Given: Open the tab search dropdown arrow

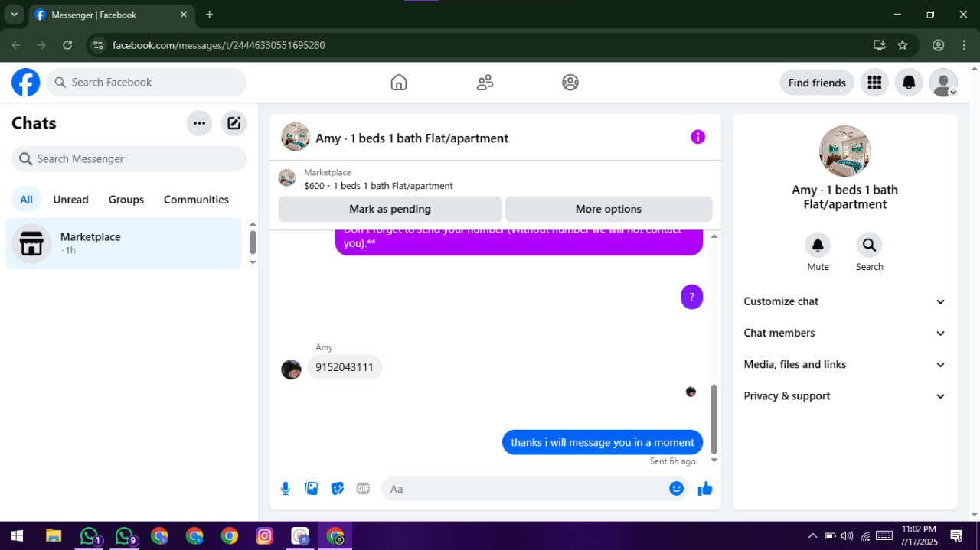Looking at the screenshot, I should (x=14, y=15).
